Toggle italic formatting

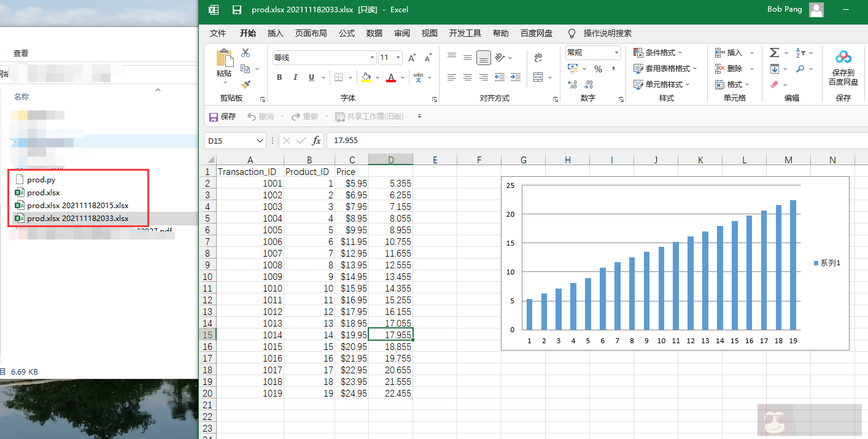[295, 77]
